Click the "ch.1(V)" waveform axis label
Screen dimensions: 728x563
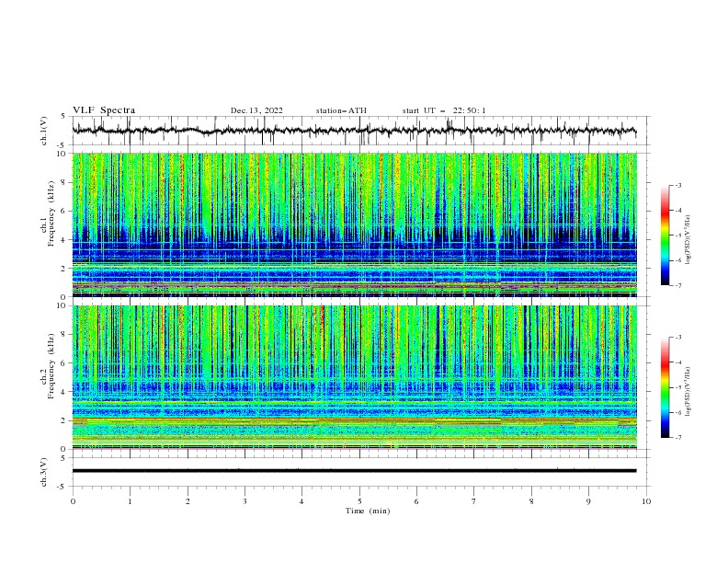(44, 131)
